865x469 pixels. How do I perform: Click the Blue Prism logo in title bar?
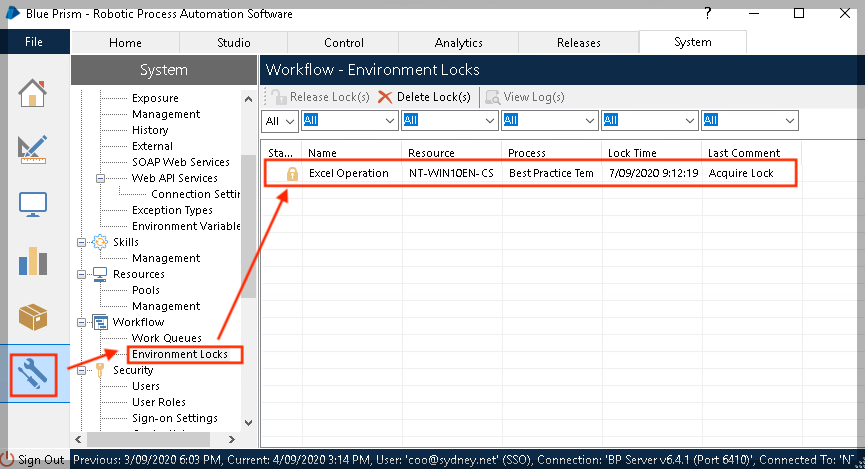pyautogui.click(x=13, y=13)
